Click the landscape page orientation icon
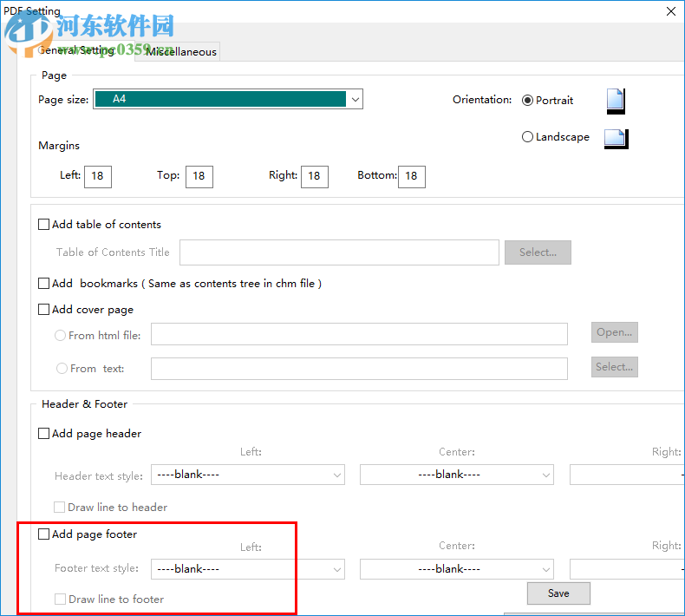 (x=616, y=139)
